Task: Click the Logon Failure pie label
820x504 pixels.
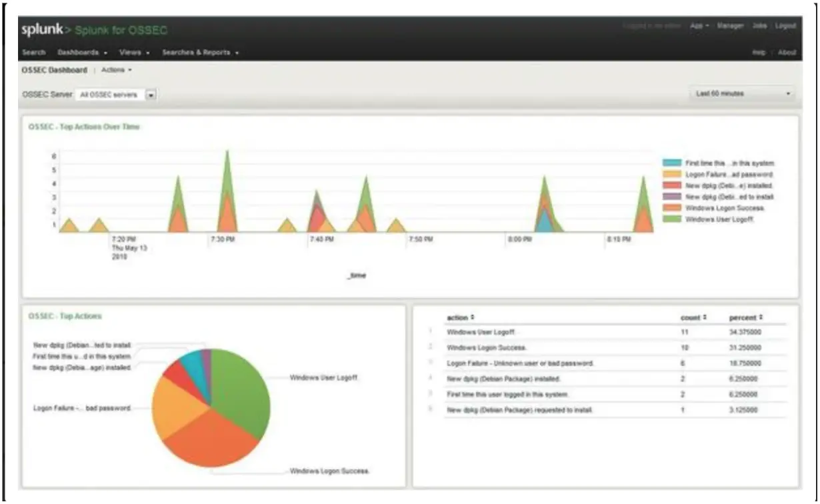Action: (x=83, y=407)
